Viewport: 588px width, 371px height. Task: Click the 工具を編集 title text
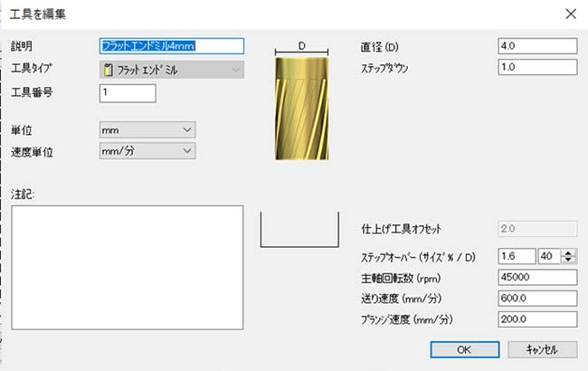coord(37,14)
